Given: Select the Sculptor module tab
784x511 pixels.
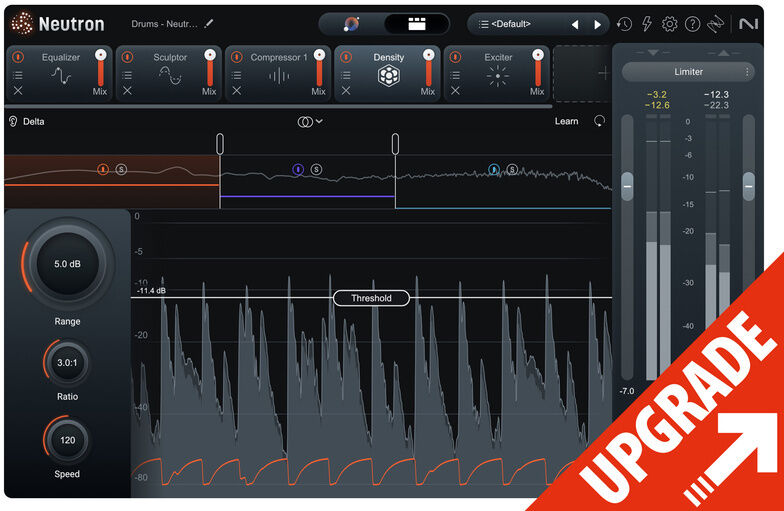Looking at the screenshot, I should click(169, 74).
